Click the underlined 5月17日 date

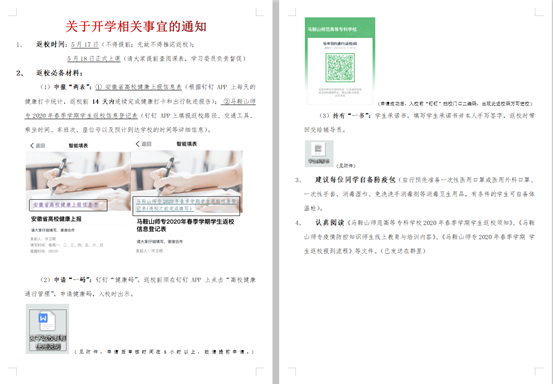[85, 44]
